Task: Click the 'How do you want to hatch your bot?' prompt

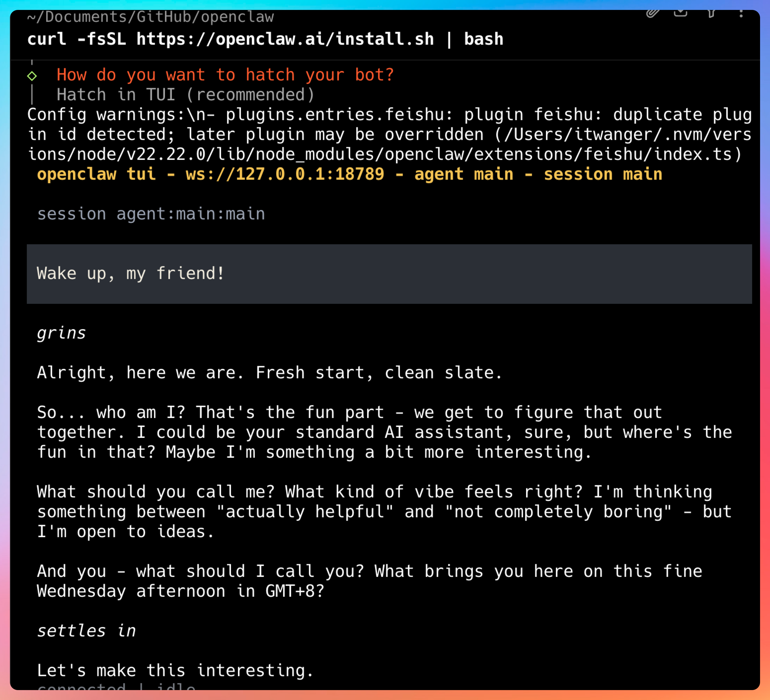Action: pyautogui.click(x=225, y=75)
